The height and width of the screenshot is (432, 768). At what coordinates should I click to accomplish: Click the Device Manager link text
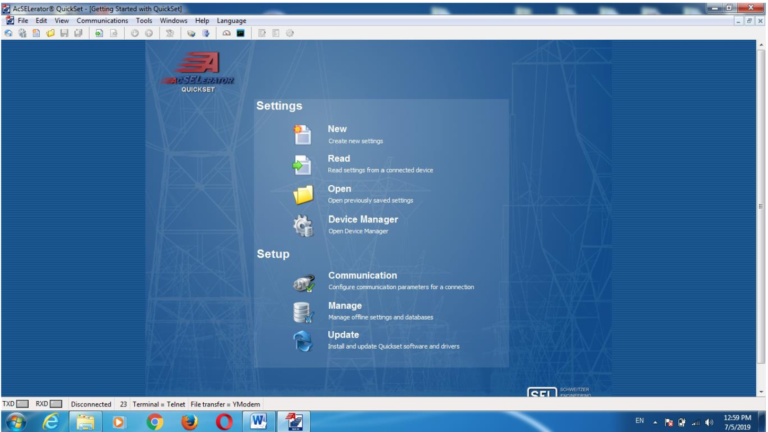pos(363,219)
